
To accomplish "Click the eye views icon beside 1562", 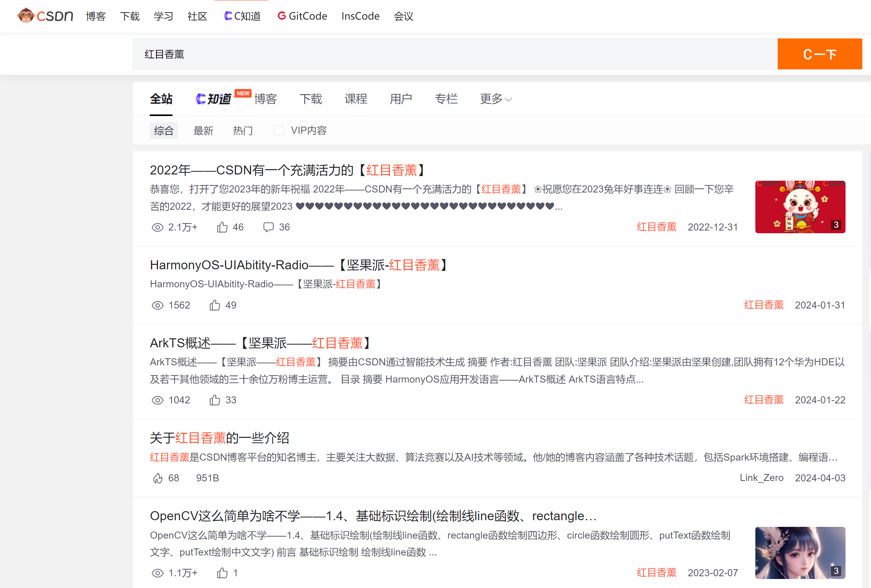I will coord(158,305).
